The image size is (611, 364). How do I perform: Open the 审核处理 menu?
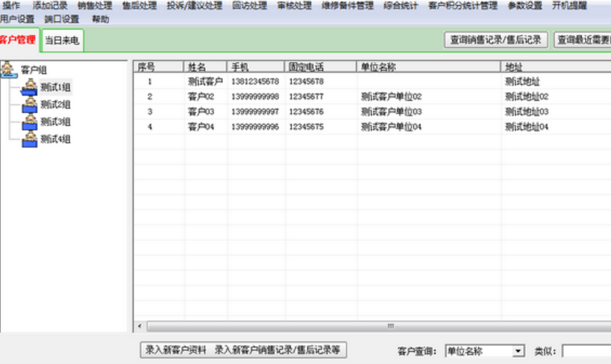click(x=294, y=6)
